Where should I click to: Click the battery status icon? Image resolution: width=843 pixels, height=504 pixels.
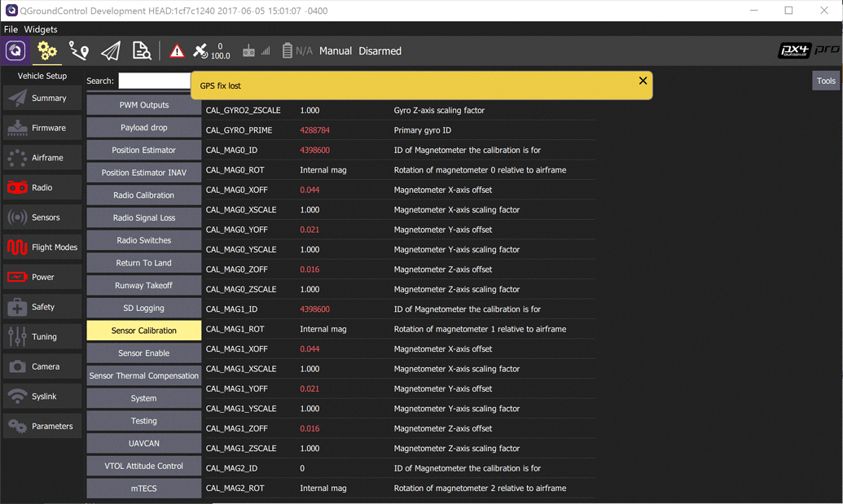point(287,51)
